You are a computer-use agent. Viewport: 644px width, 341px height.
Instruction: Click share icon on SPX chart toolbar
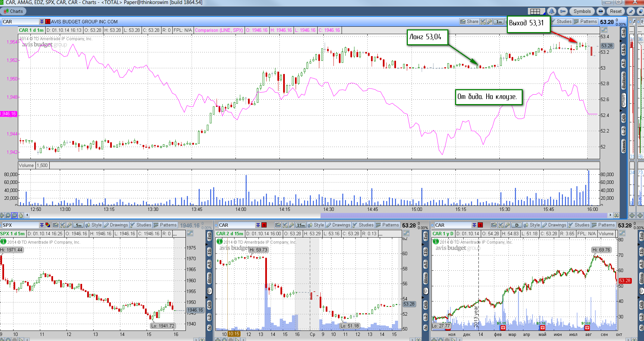coord(56,225)
